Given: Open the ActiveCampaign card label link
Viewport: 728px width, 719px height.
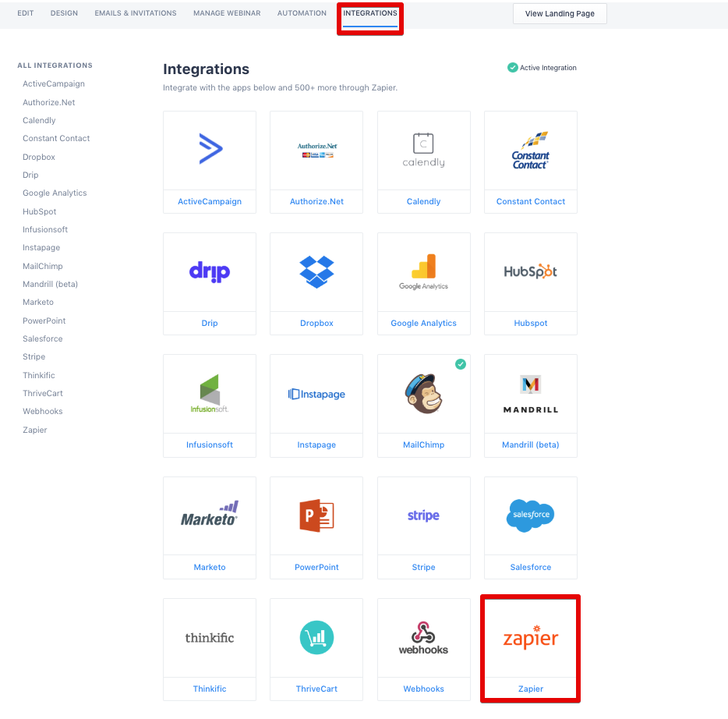Looking at the screenshot, I should pos(210,201).
